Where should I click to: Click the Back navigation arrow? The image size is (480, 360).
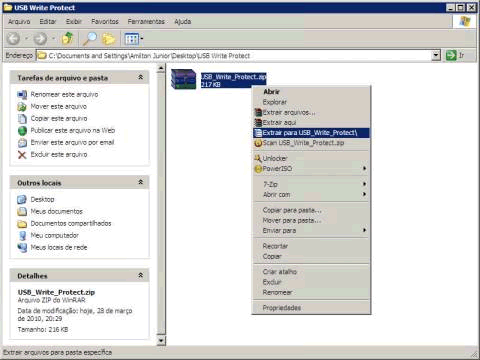click(x=13, y=39)
